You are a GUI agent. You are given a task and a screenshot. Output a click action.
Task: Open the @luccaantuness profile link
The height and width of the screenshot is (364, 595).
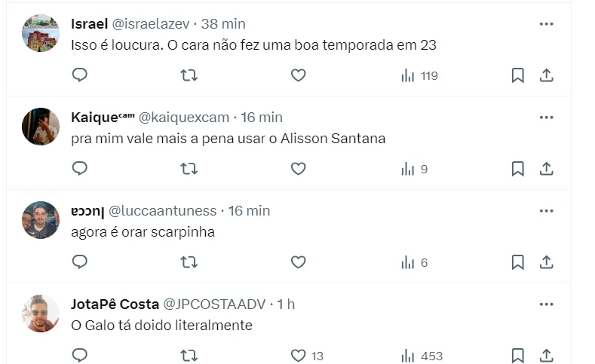[x=163, y=211]
